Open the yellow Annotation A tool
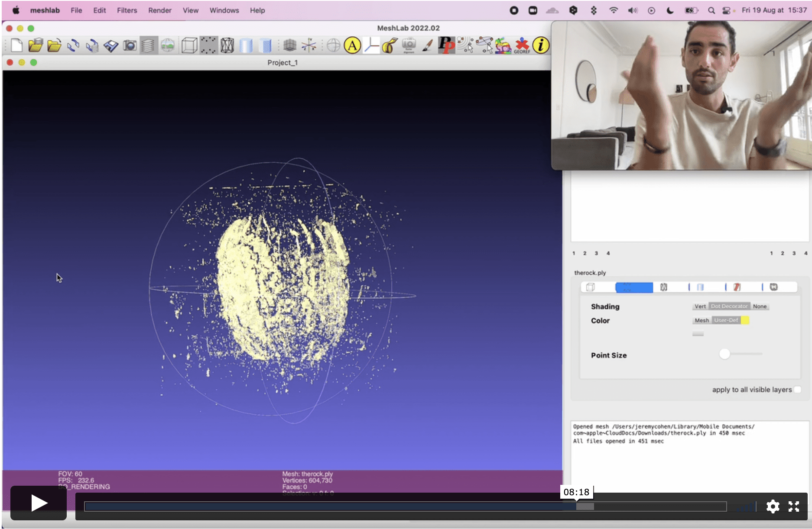812x529 pixels. (x=352, y=45)
